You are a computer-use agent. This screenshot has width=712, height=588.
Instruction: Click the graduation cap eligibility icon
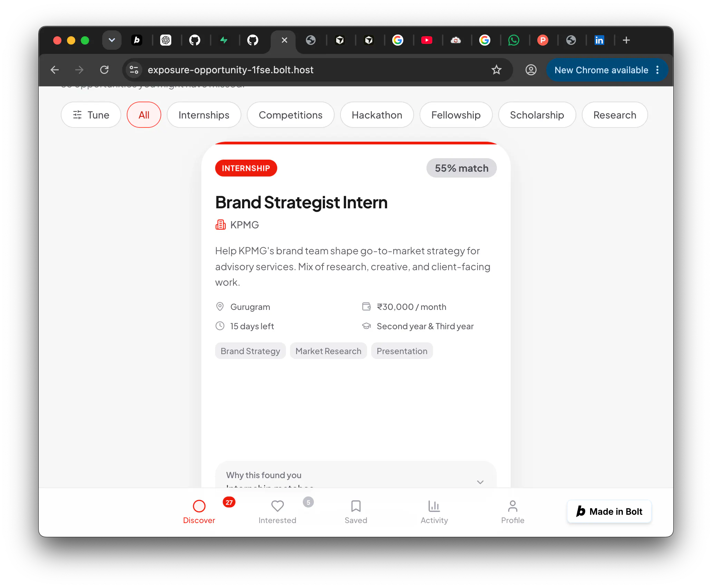pos(366,326)
